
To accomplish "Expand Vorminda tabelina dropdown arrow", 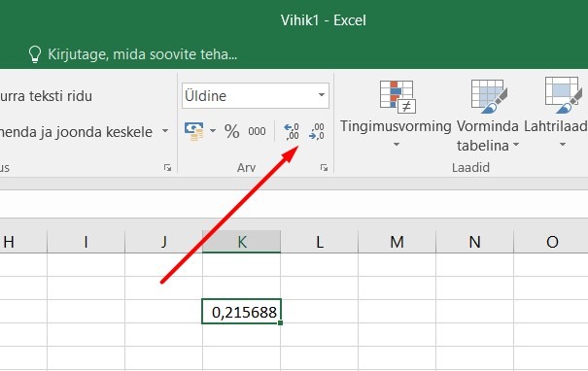I will click(x=516, y=145).
